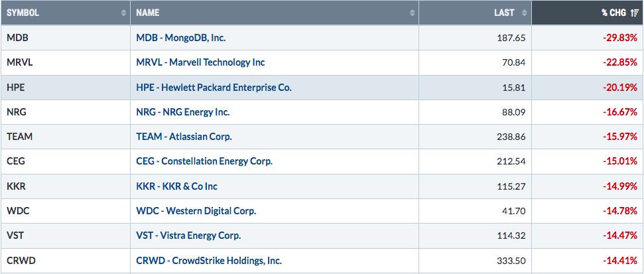Viewport: 644px width, 274px height.
Task: Open KKR - KKR & Co Inc link
Action: click(x=177, y=186)
